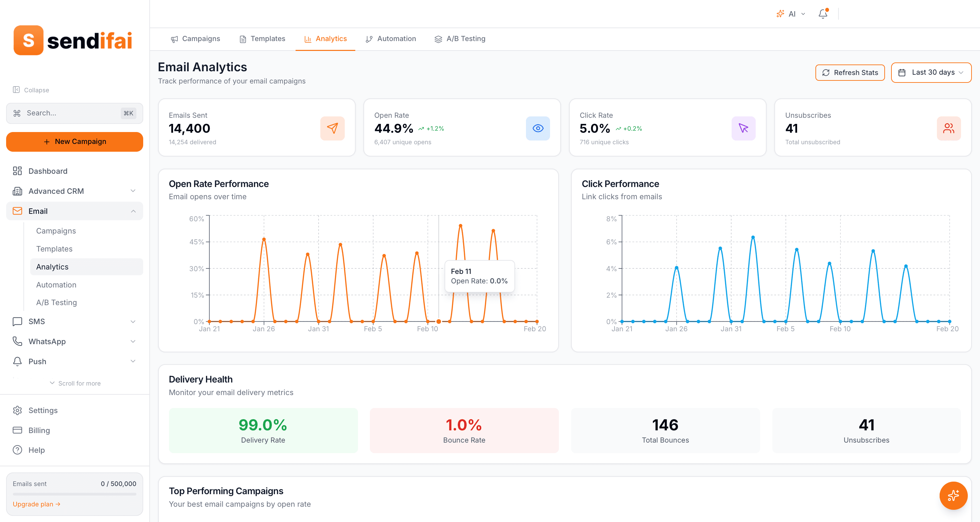Click the cursor icon on Click Rate card
Image resolution: width=980 pixels, height=522 pixels.
pos(743,128)
